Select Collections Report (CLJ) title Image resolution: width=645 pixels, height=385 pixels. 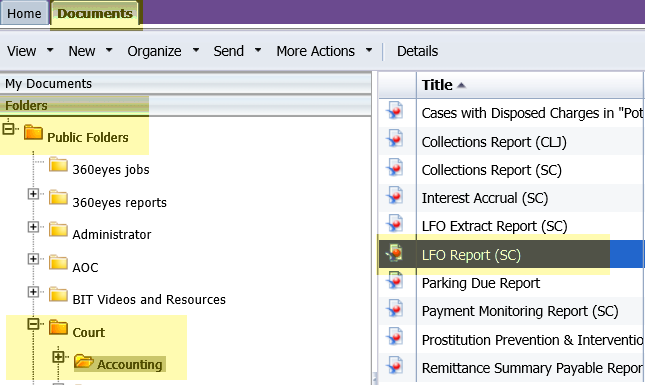tap(494, 142)
